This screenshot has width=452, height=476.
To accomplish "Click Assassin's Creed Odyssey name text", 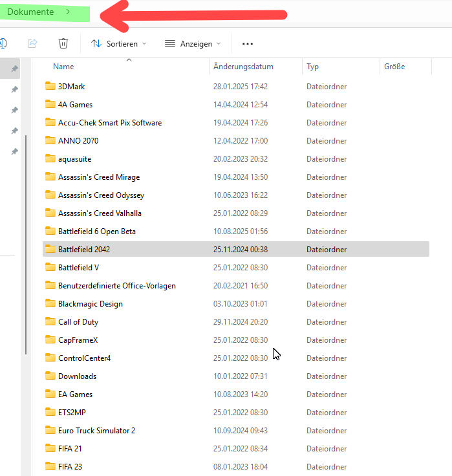I will point(101,195).
